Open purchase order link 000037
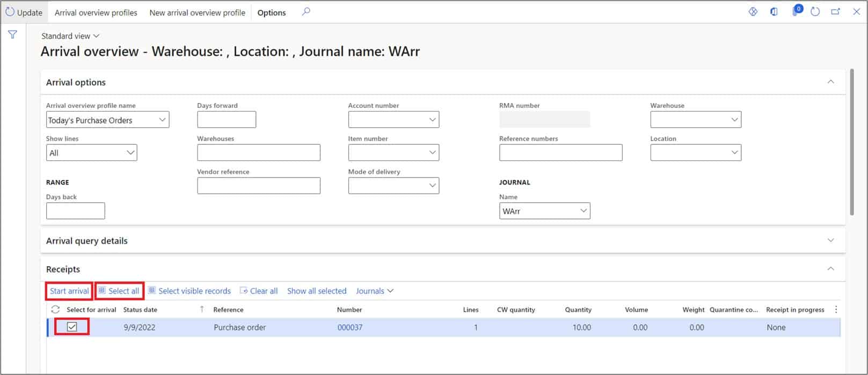This screenshot has width=868, height=375. [x=349, y=327]
